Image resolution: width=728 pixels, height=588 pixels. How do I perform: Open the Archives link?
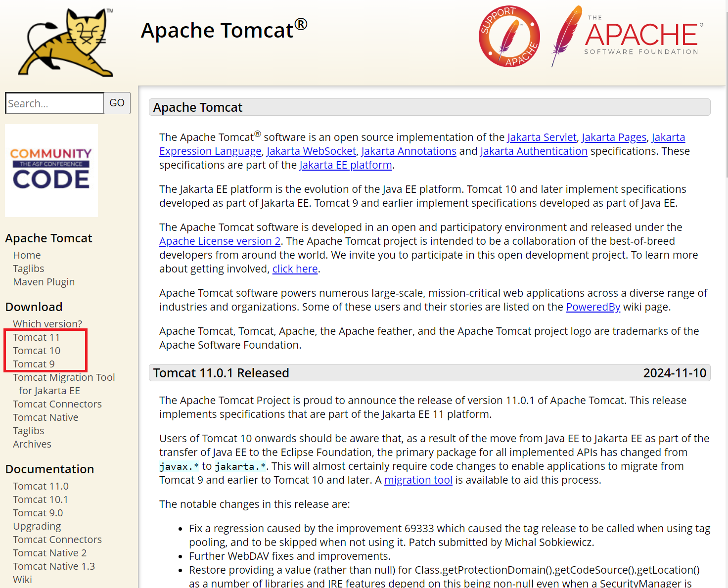(32, 444)
